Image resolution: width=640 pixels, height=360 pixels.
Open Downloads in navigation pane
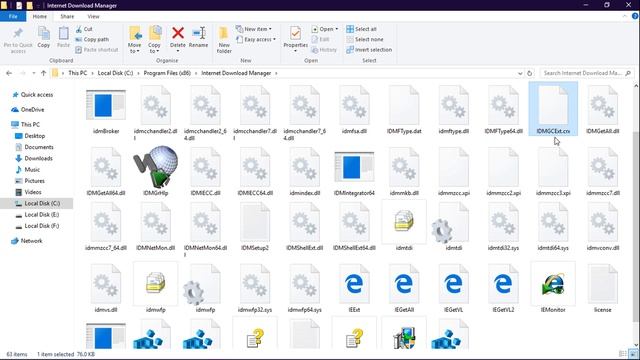[x=38, y=158]
